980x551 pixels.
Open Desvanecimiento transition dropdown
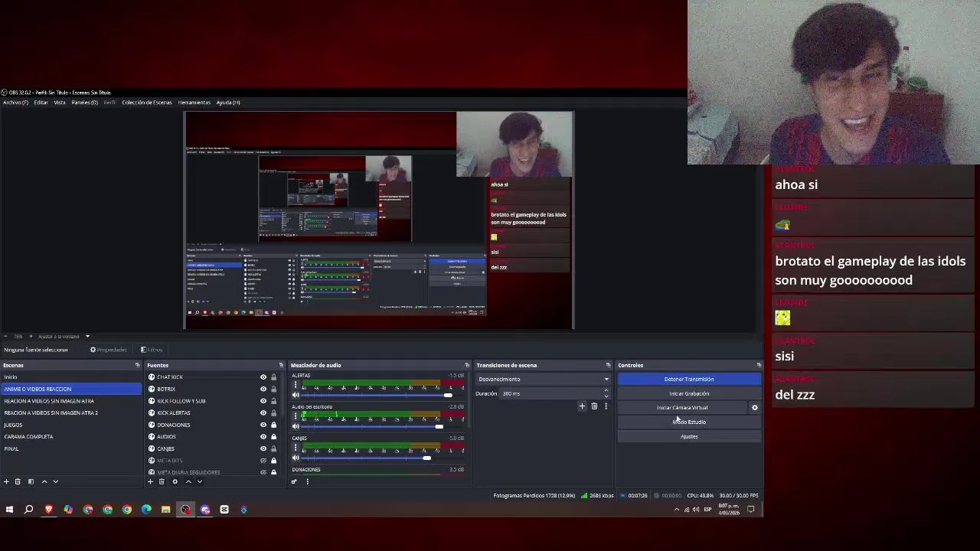pyautogui.click(x=543, y=379)
